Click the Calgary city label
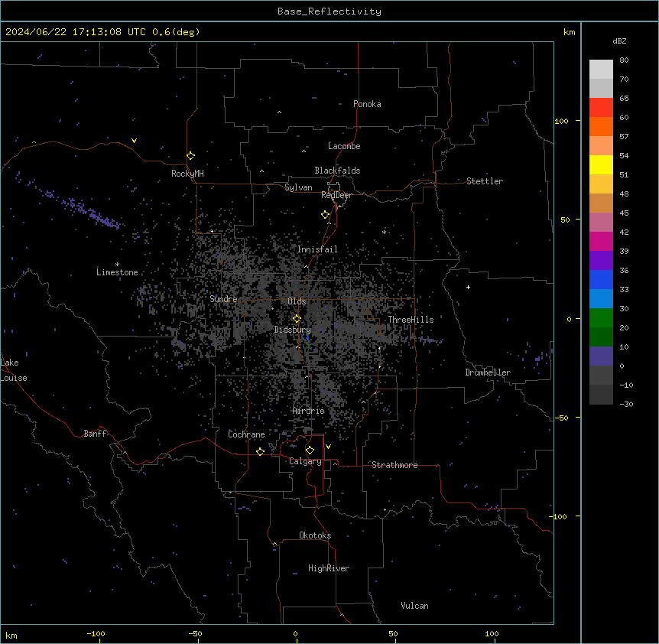659x644 pixels. coord(305,461)
